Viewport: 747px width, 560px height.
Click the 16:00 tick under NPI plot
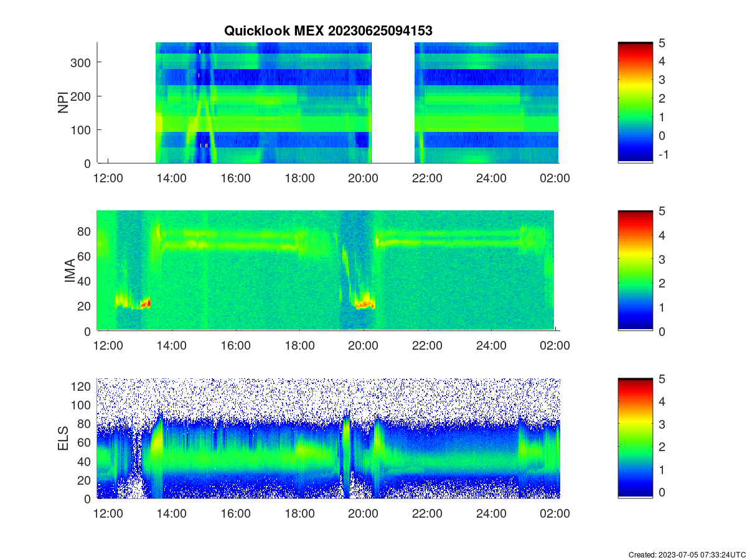235,178
